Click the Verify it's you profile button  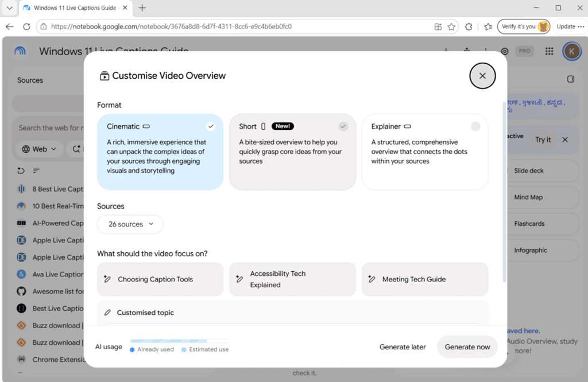524,26
